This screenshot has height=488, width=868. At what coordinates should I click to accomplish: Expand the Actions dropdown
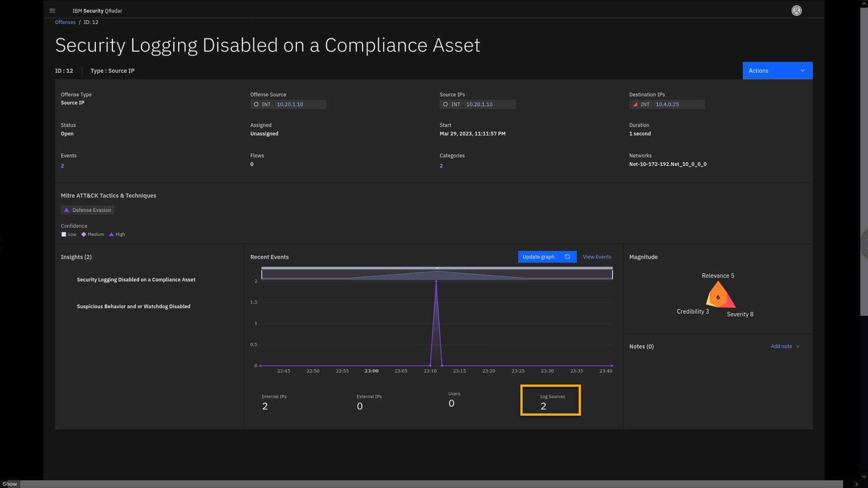tap(777, 70)
